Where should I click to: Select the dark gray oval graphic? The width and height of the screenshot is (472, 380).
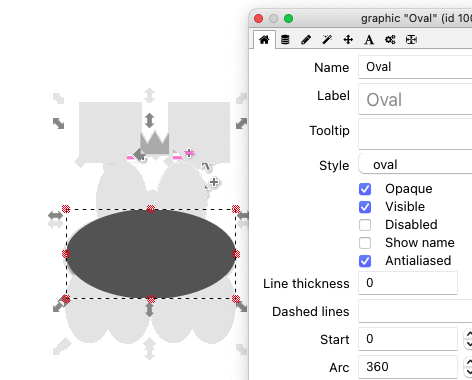pyautogui.click(x=151, y=254)
